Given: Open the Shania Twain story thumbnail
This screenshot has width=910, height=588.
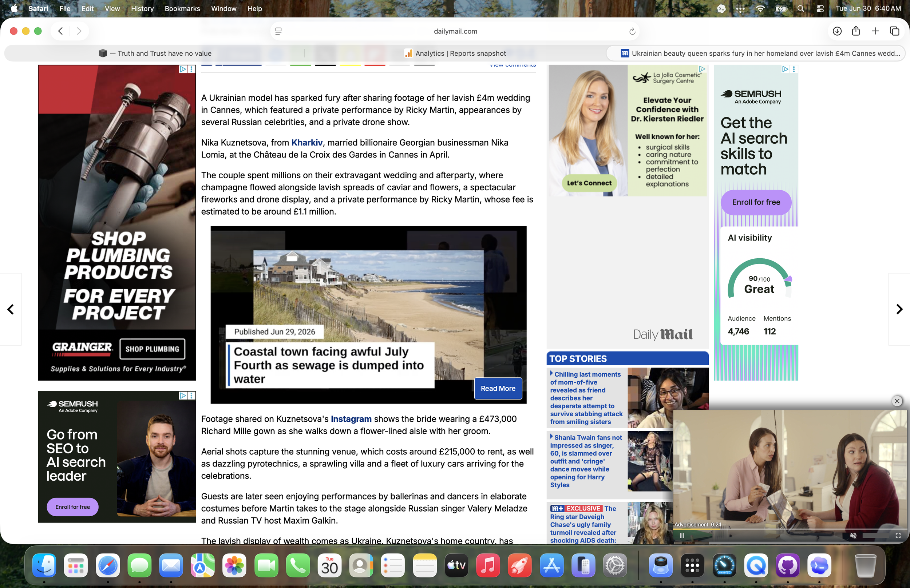Looking at the screenshot, I should pyautogui.click(x=650, y=461).
